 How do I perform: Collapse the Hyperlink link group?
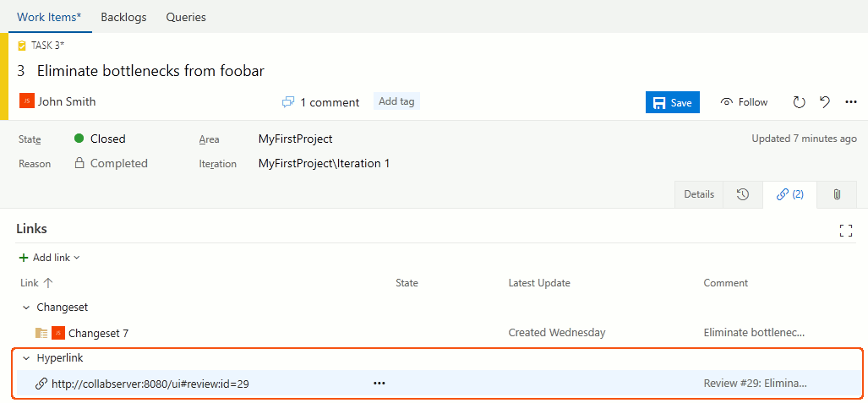[x=25, y=358]
